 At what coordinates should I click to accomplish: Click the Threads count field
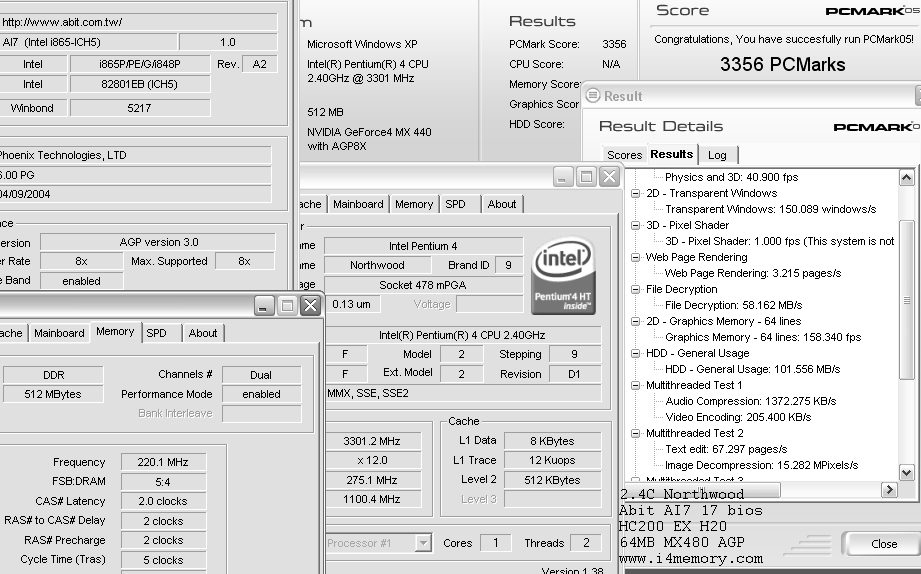(586, 543)
